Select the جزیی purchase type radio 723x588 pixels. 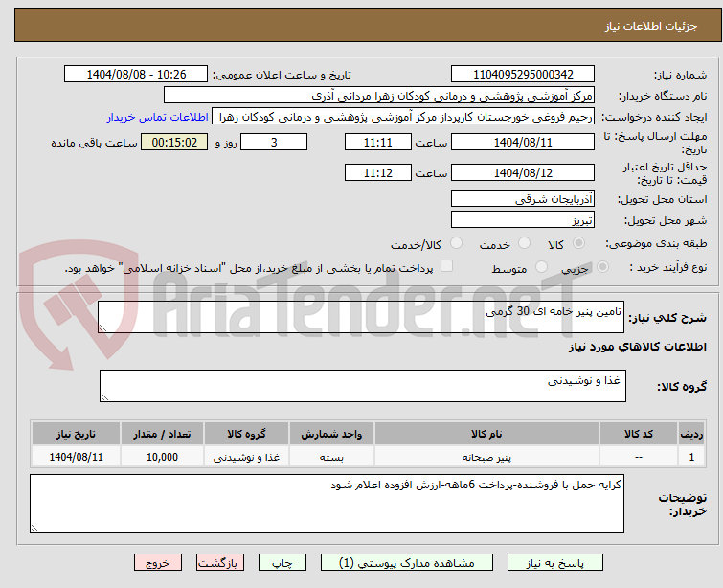pyautogui.click(x=602, y=267)
